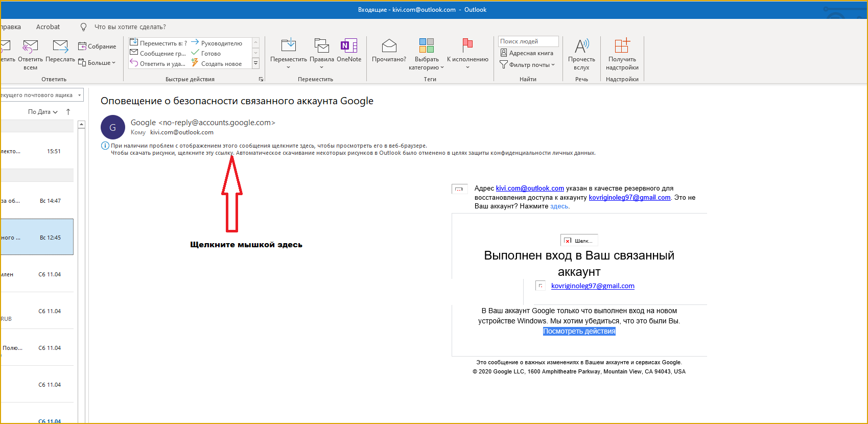The height and width of the screenshot is (424, 868).
Task: Select quick step Руководителю
Action: coord(217,43)
